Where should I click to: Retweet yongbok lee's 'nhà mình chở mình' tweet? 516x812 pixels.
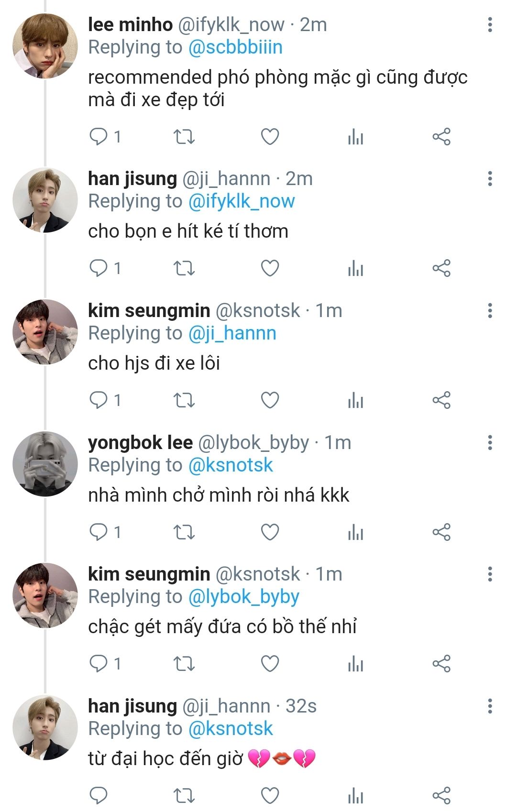[x=184, y=532]
